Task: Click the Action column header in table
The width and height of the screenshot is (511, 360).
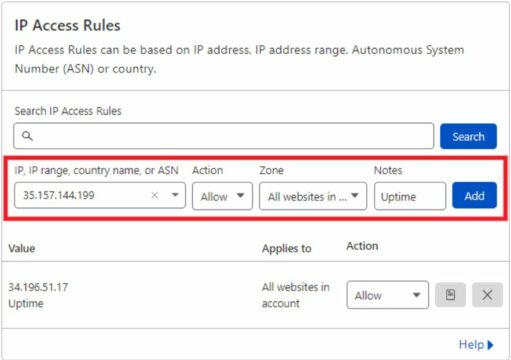Action: coord(362,246)
